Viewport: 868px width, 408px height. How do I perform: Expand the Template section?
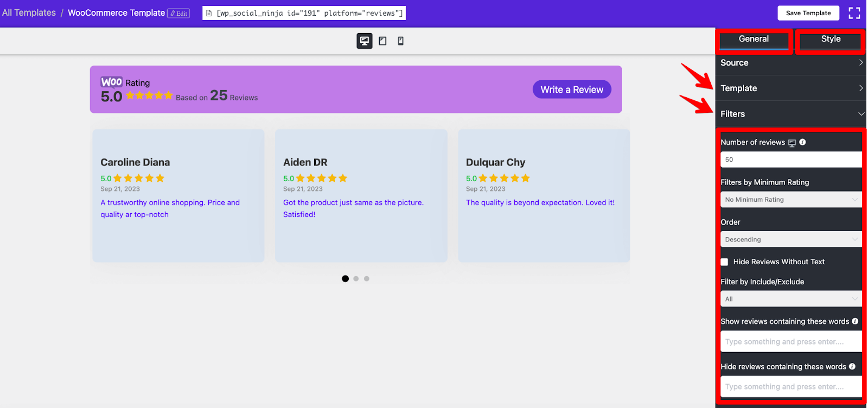coord(791,88)
